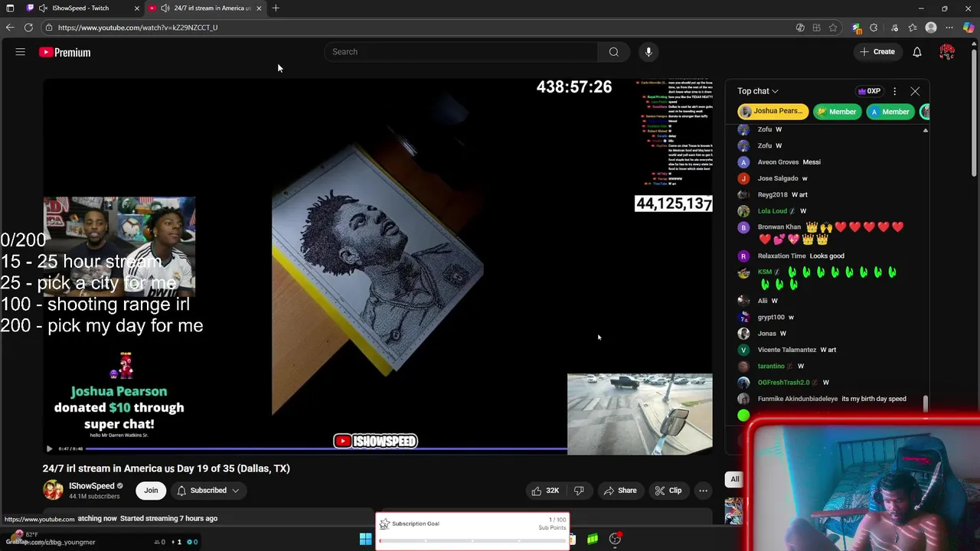Mute the Twitch tab audio icon
980x551 pixels.
click(43, 8)
